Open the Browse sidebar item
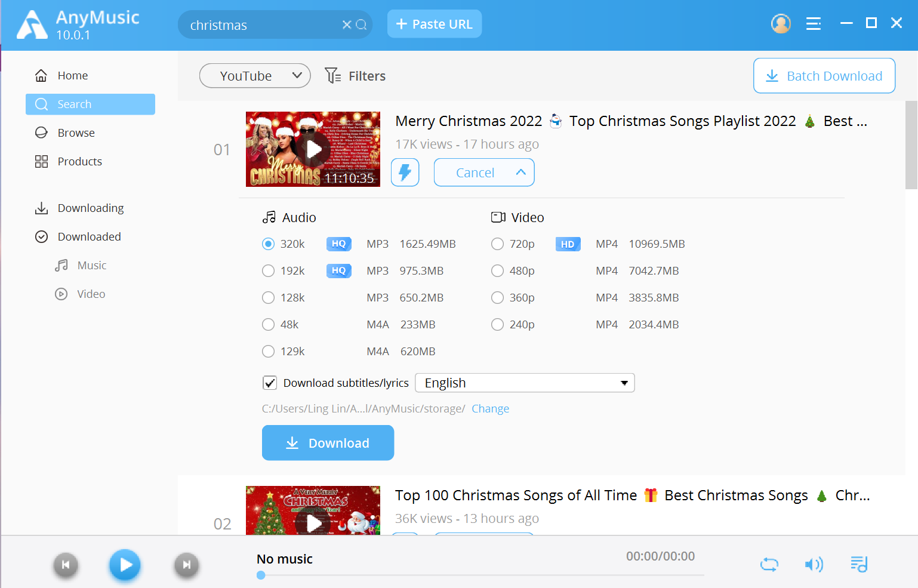The width and height of the screenshot is (918, 588). 76,133
